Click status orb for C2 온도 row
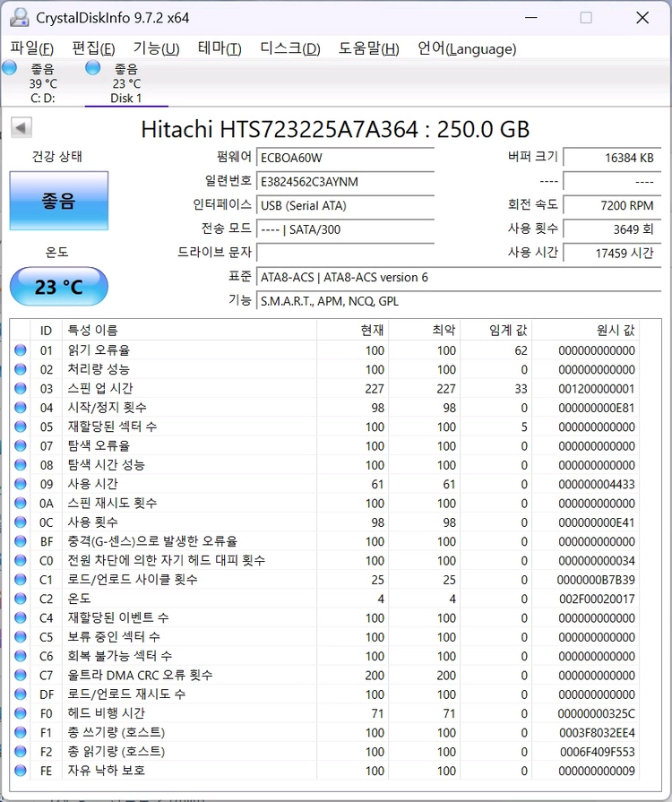The width and height of the screenshot is (672, 802). pyautogui.click(x=21, y=598)
